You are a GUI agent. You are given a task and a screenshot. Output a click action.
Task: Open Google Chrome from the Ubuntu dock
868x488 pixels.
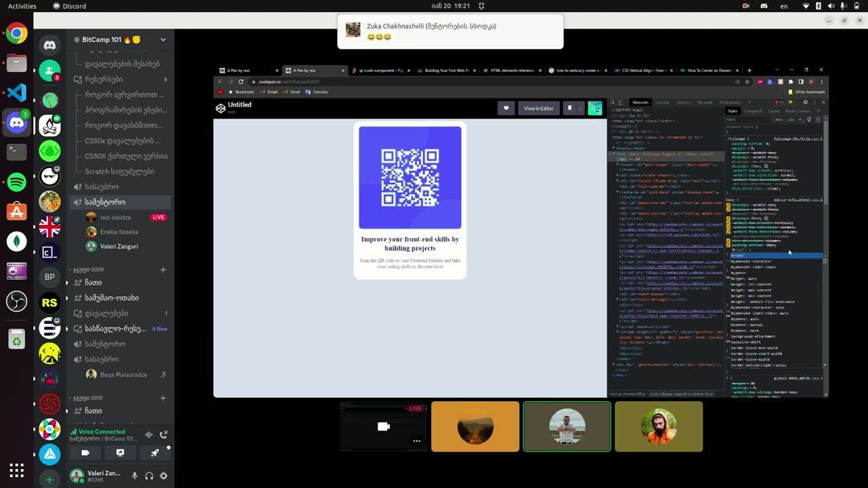[x=16, y=33]
